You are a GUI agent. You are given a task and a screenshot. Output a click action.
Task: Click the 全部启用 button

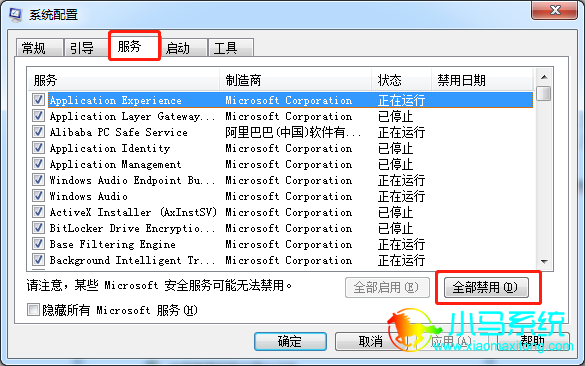387,287
